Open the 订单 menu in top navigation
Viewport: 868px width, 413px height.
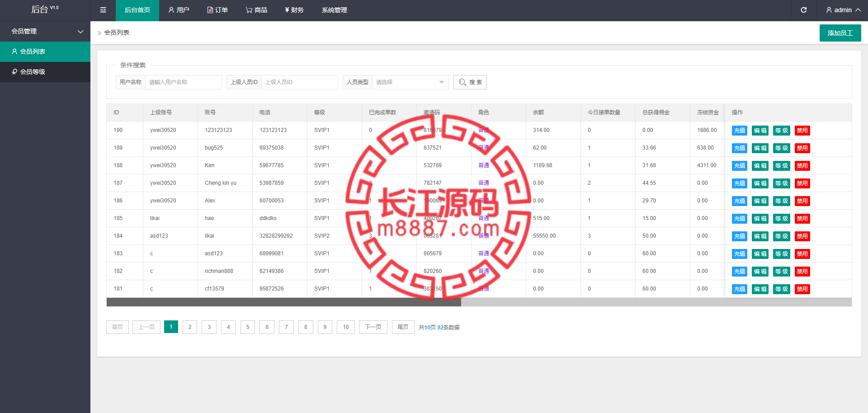(217, 10)
